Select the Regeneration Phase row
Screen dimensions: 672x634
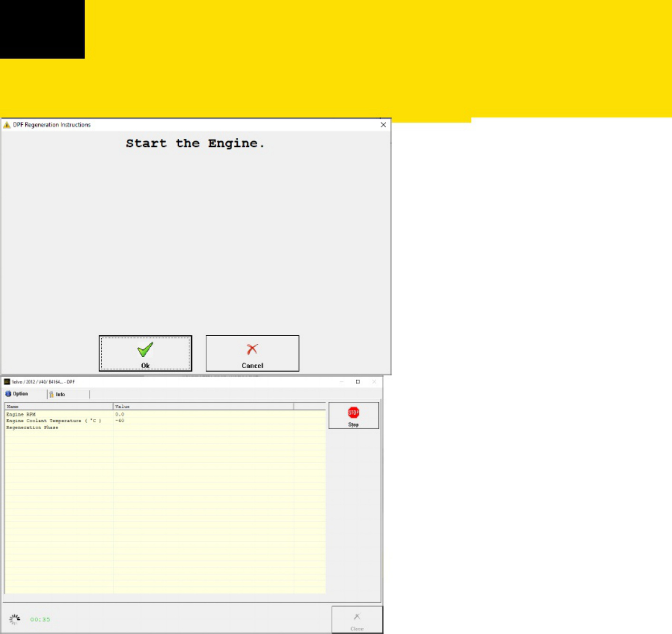165,428
